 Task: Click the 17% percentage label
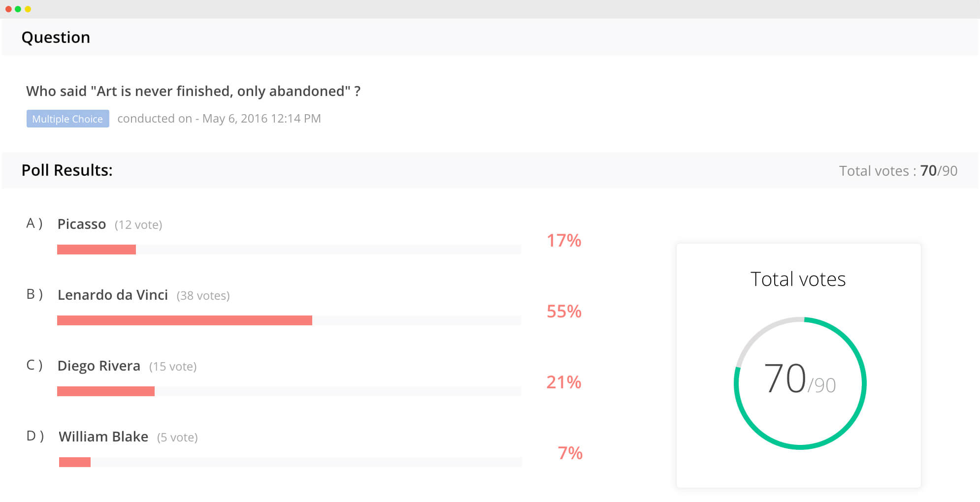pyautogui.click(x=564, y=241)
